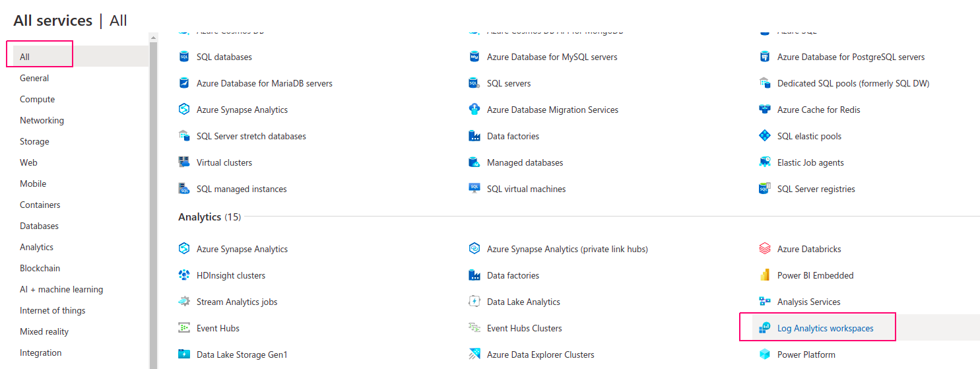Click the Elastic Job agents icon
The width and height of the screenshot is (980, 369).
click(x=765, y=162)
